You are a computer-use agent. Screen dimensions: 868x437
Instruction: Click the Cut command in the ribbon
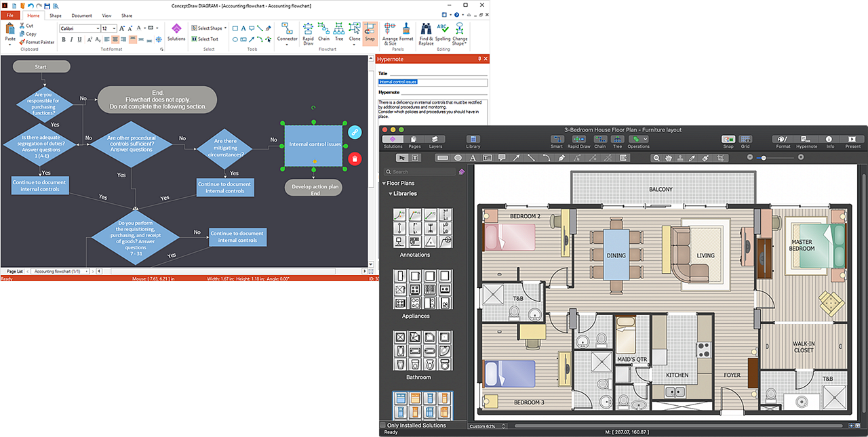pyautogui.click(x=26, y=26)
